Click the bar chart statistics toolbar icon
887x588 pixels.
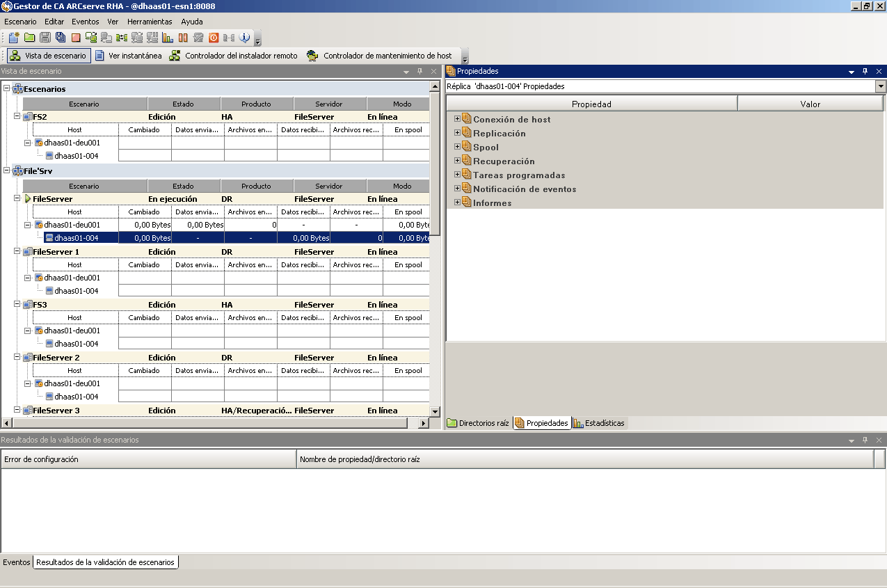(168, 38)
